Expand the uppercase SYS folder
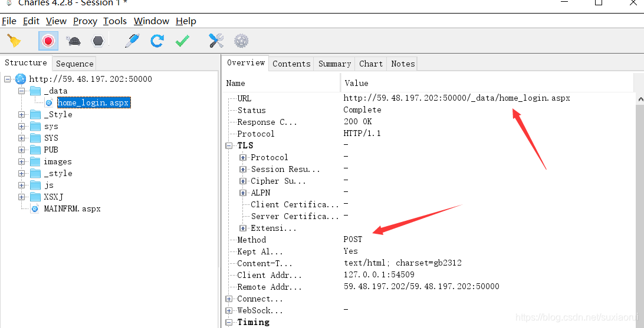 click(21, 138)
